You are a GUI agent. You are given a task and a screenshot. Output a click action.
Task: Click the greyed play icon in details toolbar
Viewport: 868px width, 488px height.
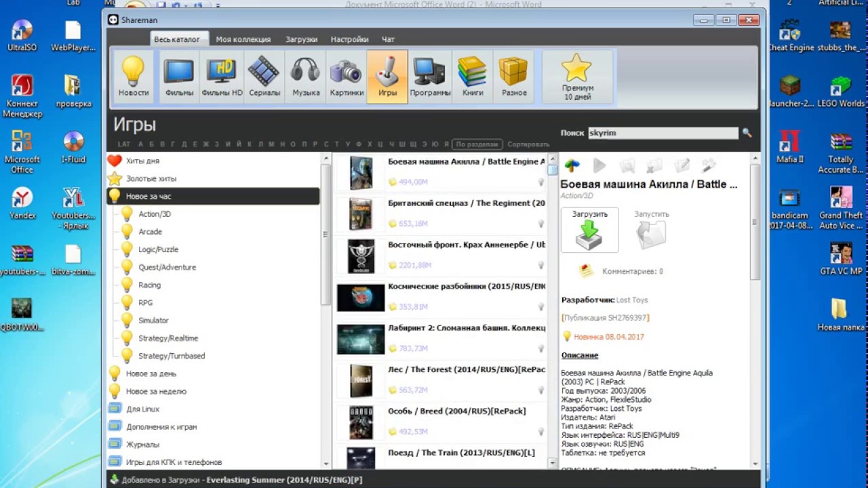tap(599, 165)
